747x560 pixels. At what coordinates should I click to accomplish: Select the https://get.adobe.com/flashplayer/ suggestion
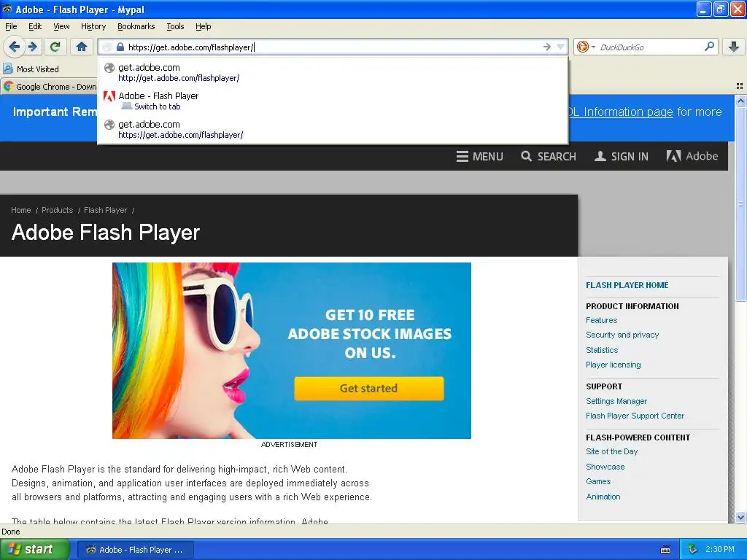[333, 130]
